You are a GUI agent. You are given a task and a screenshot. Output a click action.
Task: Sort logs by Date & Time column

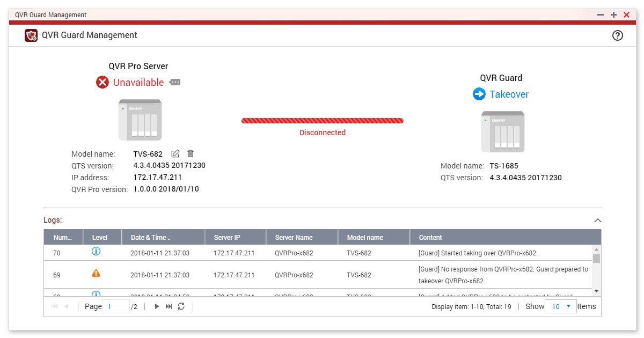coord(151,237)
